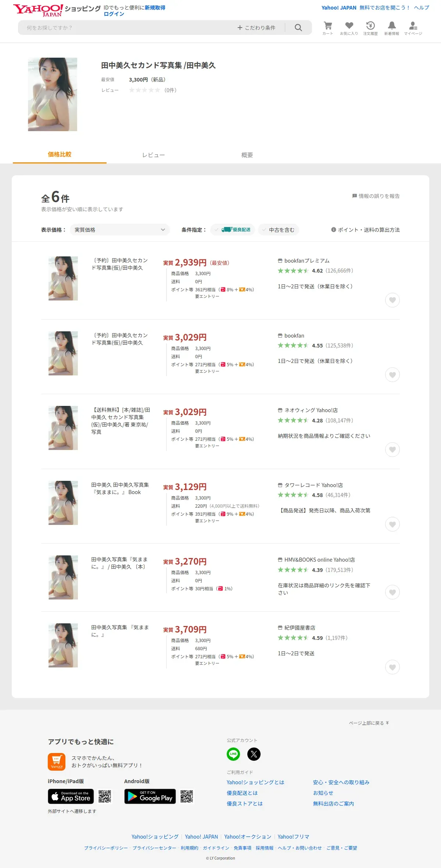Click the ログイン link
The width and height of the screenshot is (441, 868).
coord(114,14)
